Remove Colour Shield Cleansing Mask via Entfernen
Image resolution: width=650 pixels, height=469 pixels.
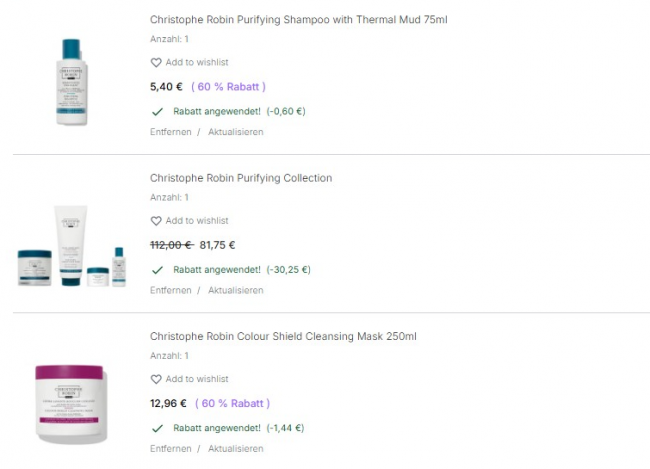tap(170, 449)
